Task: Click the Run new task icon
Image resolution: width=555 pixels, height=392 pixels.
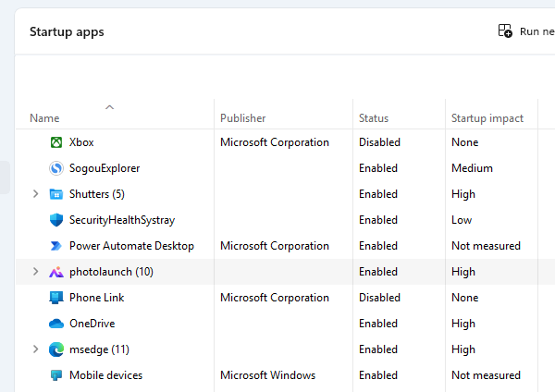Action: (505, 31)
